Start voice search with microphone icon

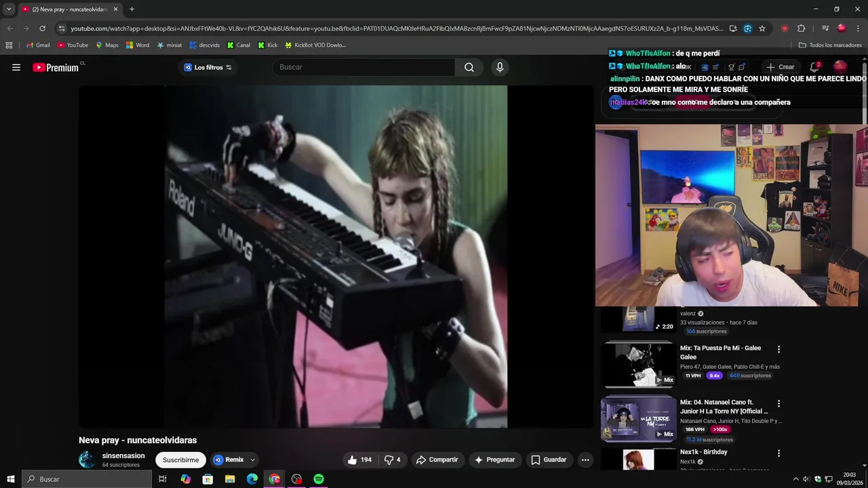tap(500, 67)
